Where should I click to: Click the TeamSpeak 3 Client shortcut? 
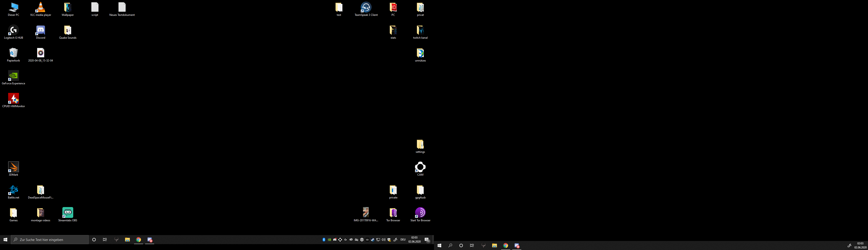366,9
